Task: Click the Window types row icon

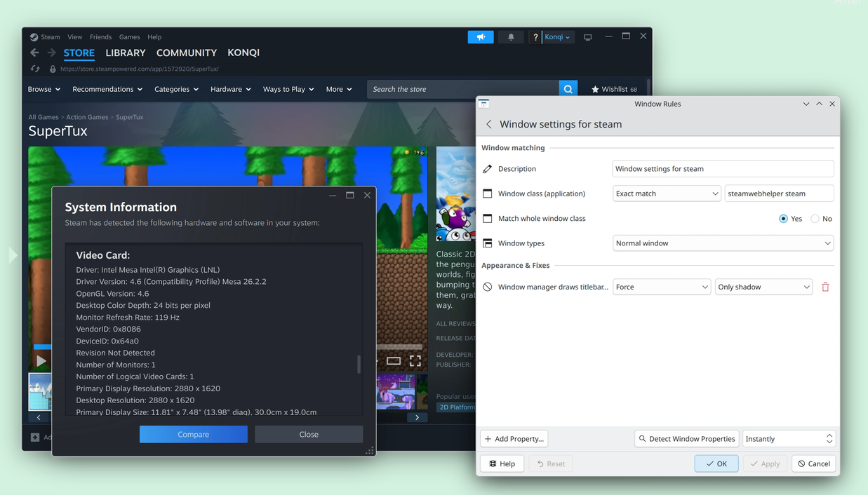Action: tap(488, 243)
